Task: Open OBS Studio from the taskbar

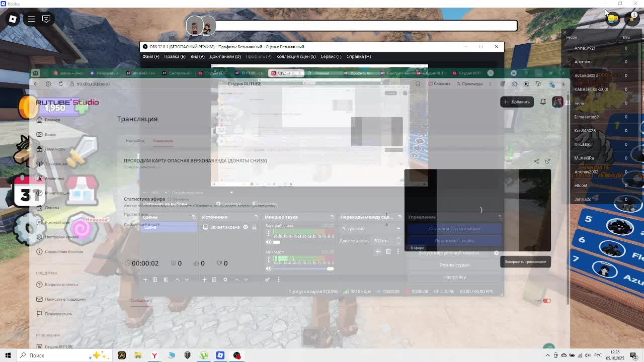Action: (237, 355)
